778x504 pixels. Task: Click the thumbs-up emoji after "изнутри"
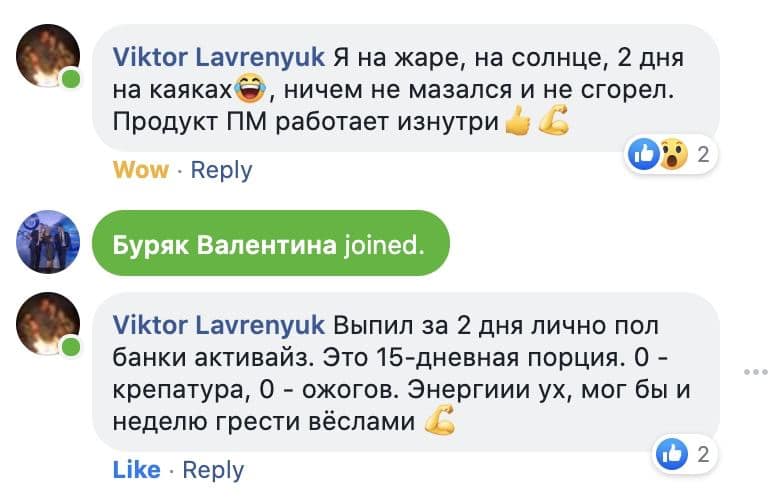517,123
